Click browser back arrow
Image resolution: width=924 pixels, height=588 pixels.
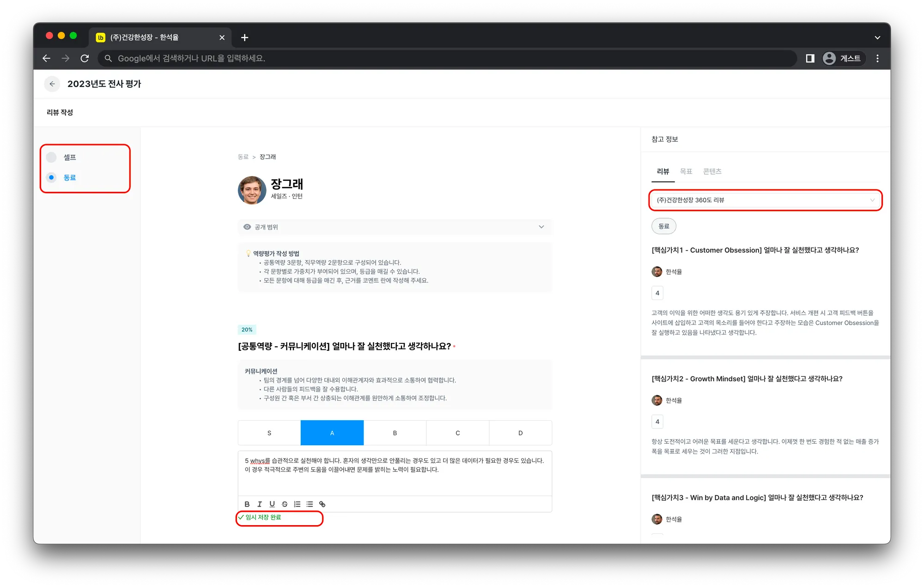click(46, 58)
